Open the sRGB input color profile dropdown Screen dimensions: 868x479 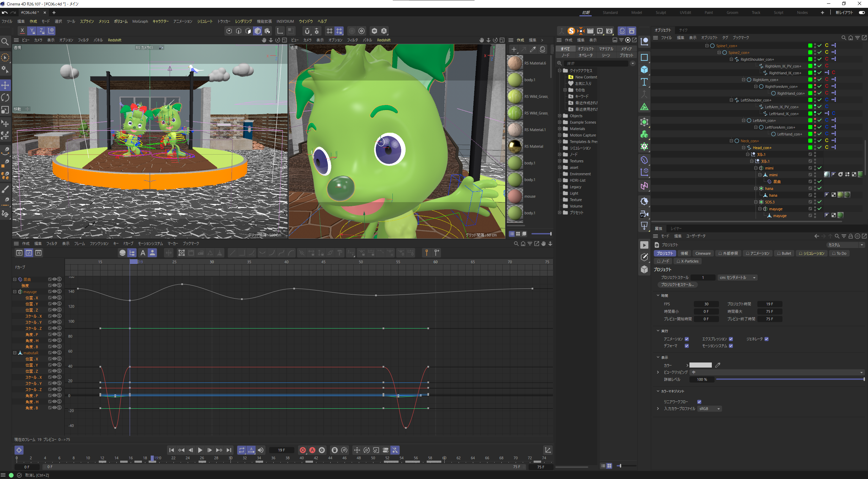[x=709, y=409]
